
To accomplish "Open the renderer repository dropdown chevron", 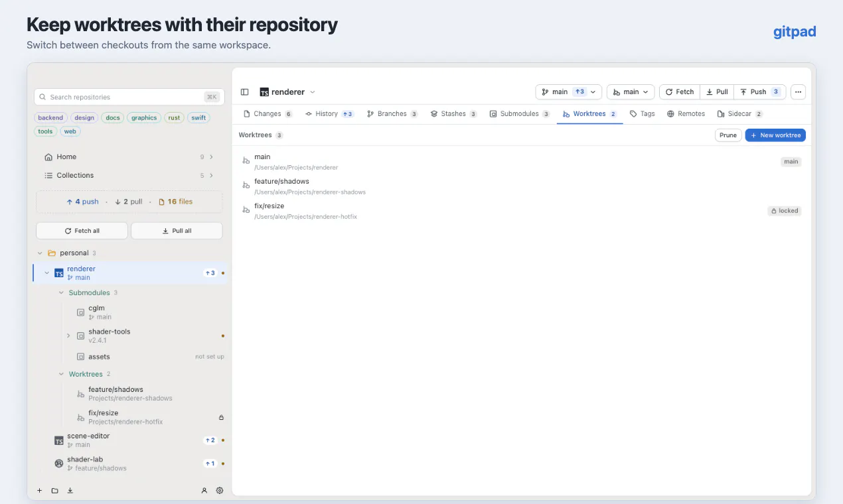I will 313,92.
